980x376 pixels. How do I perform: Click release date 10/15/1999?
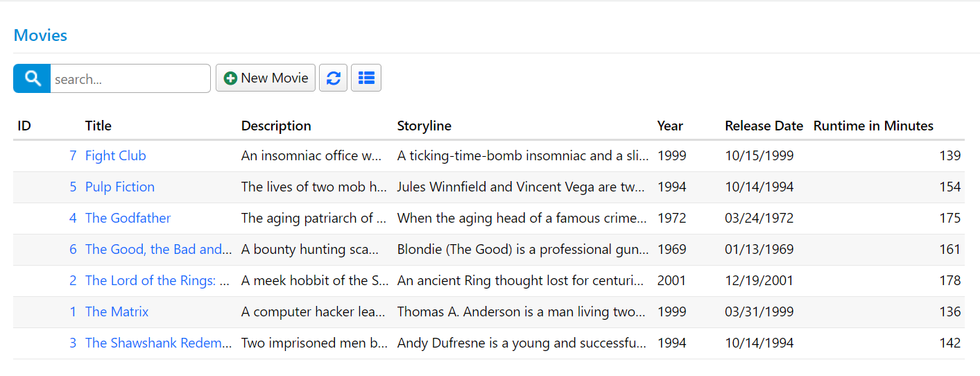(759, 155)
